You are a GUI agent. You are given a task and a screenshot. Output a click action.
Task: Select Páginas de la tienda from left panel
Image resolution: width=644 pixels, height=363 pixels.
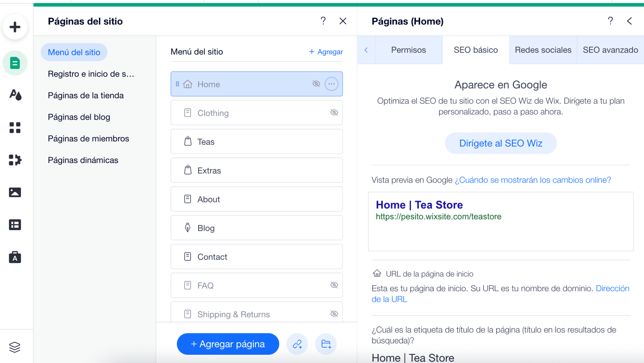click(x=85, y=95)
